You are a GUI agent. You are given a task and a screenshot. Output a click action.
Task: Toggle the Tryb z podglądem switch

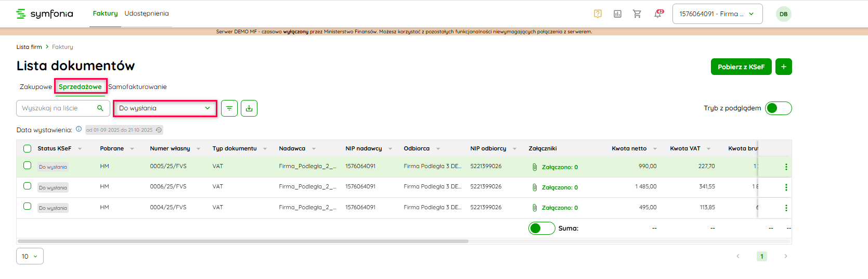pos(778,108)
